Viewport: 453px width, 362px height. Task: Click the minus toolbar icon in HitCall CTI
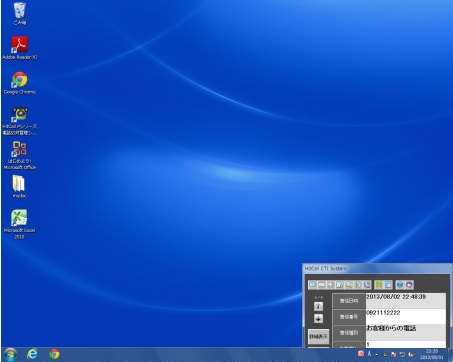pyautogui.click(x=322, y=285)
